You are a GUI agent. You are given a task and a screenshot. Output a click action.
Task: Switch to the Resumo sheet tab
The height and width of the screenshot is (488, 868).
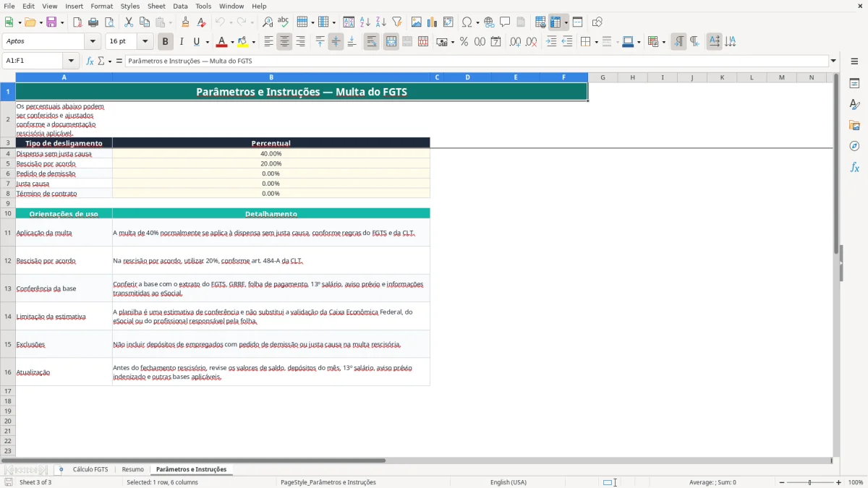coord(132,469)
